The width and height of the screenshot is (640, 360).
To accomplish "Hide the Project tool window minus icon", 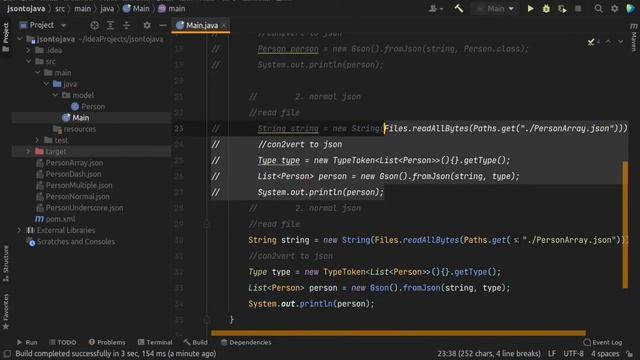I will pyautogui.click(x=163, y=25).
